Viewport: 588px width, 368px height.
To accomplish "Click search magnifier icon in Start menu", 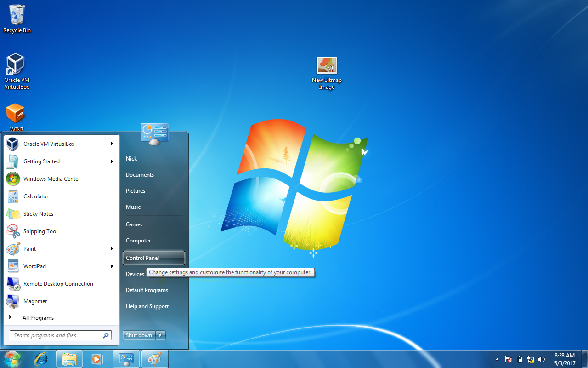I will tap(106, 335).
